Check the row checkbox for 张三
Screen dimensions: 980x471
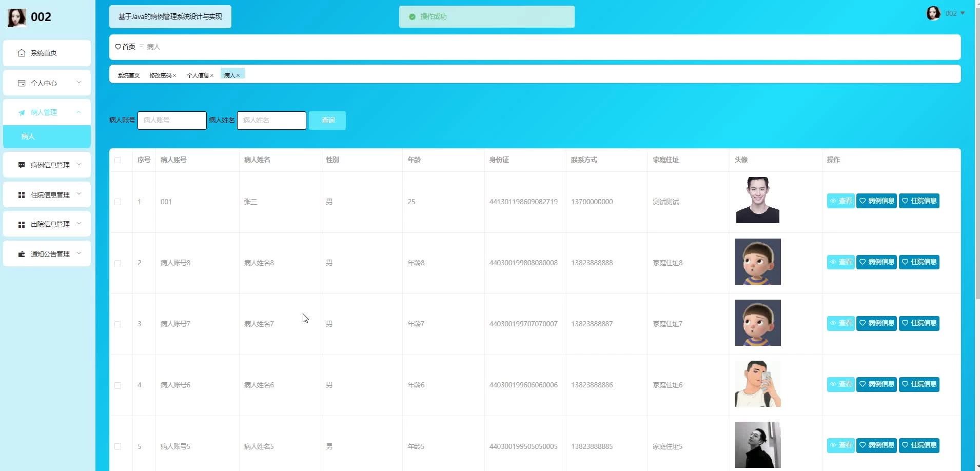[x=118, y=202]
